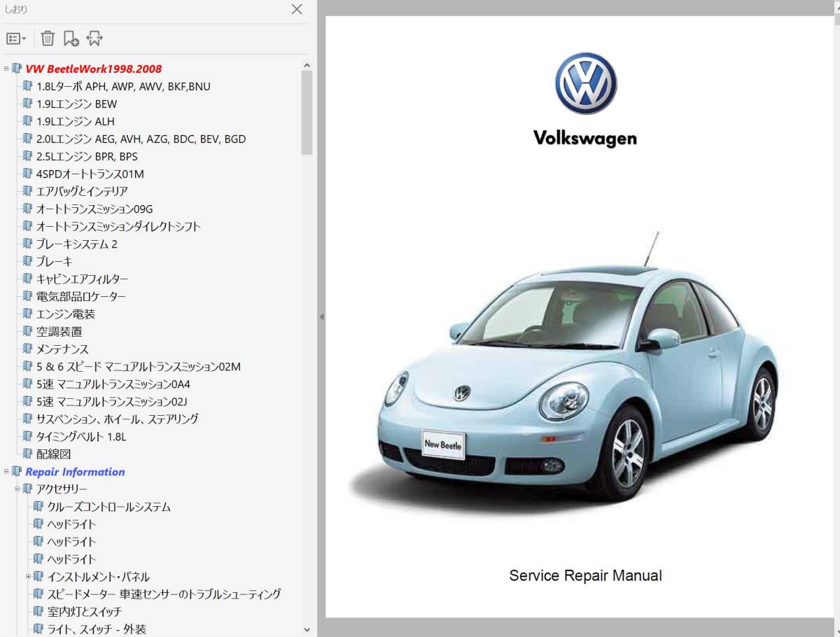Click bookmark icon beside メンテナンス
Image resolution: width=840 pixels, height=637 pixels.
[x=27, y=349]
